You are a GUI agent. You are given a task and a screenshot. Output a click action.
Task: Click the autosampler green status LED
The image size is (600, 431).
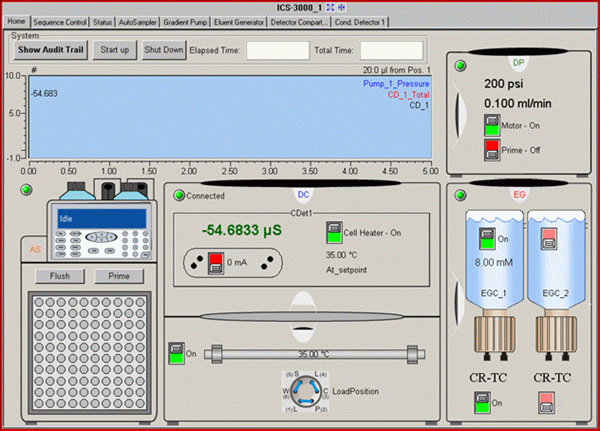pyautogui.click(x=26, y=189)
